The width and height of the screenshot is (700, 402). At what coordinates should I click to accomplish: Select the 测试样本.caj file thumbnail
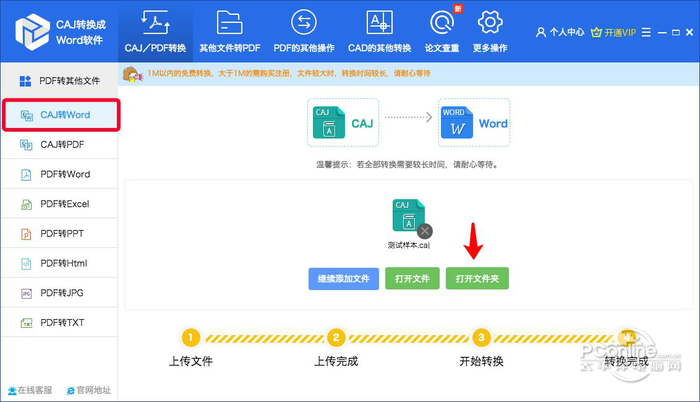pos(408,215)
